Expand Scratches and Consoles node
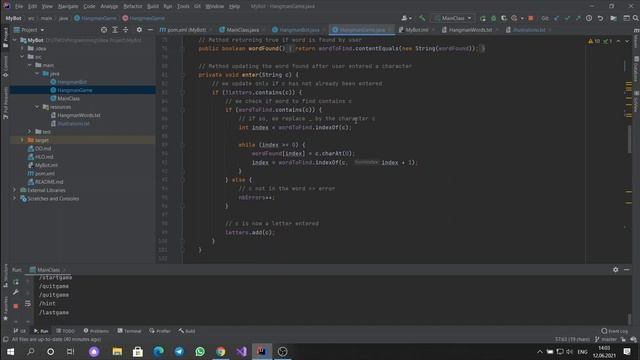This screenshot has height=360, width=640. [15, 198]
